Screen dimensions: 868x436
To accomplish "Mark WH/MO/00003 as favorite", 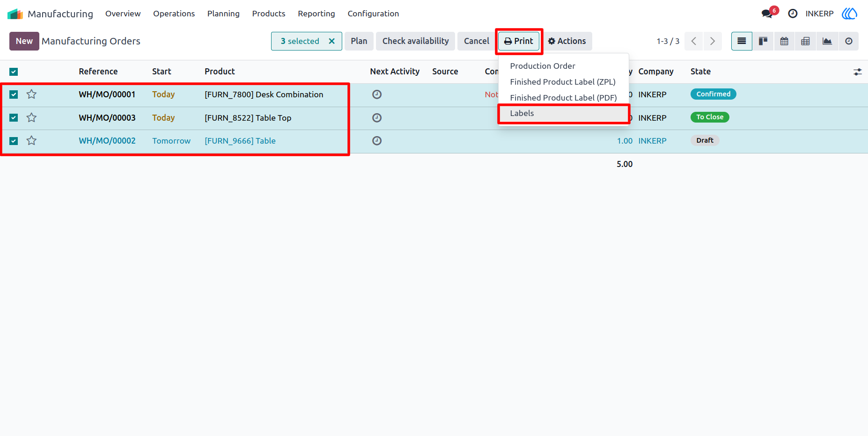I will 31,118.
